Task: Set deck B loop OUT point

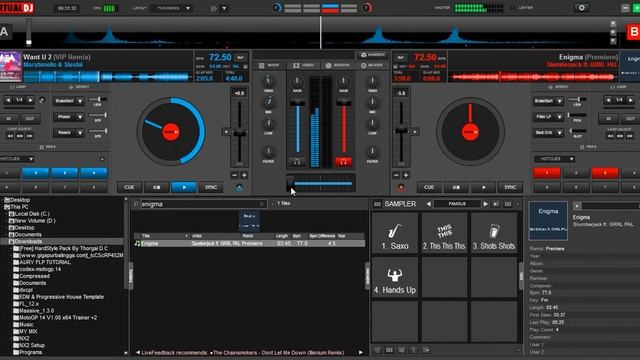Action: [630, 119]
